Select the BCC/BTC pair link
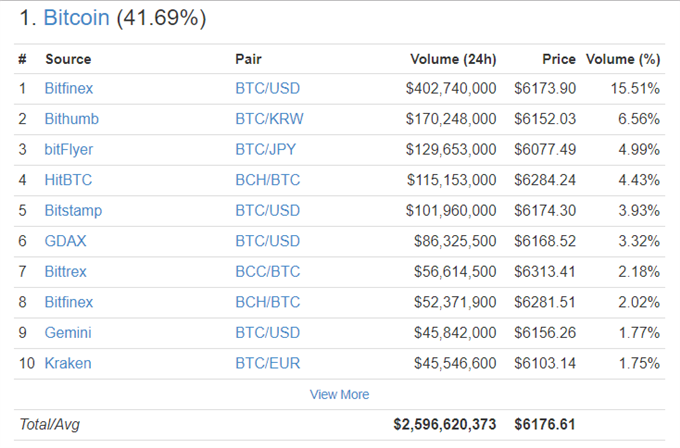The height and width of the screenshot is (448, 680). (x=268, y=272)
